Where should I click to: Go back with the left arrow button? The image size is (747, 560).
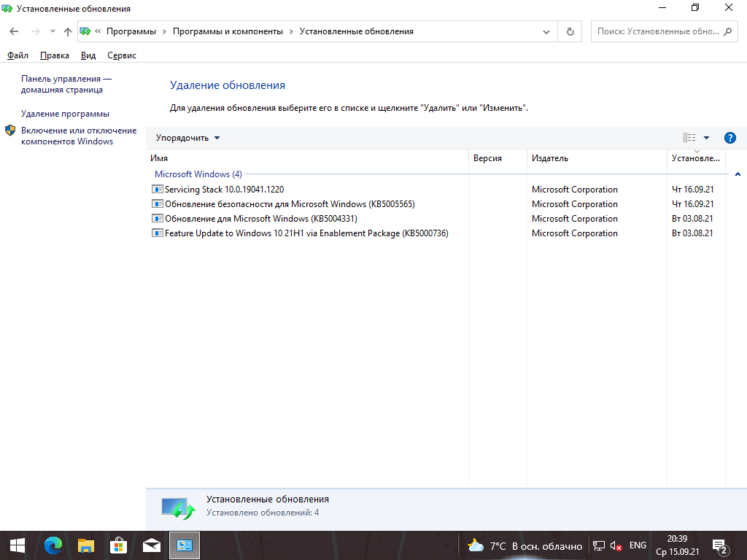point(14,31)
